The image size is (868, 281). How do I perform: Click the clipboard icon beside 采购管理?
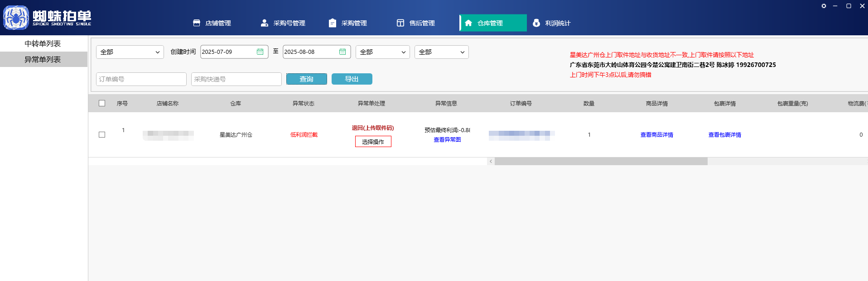pyautogui.click(x=333, y=23)
